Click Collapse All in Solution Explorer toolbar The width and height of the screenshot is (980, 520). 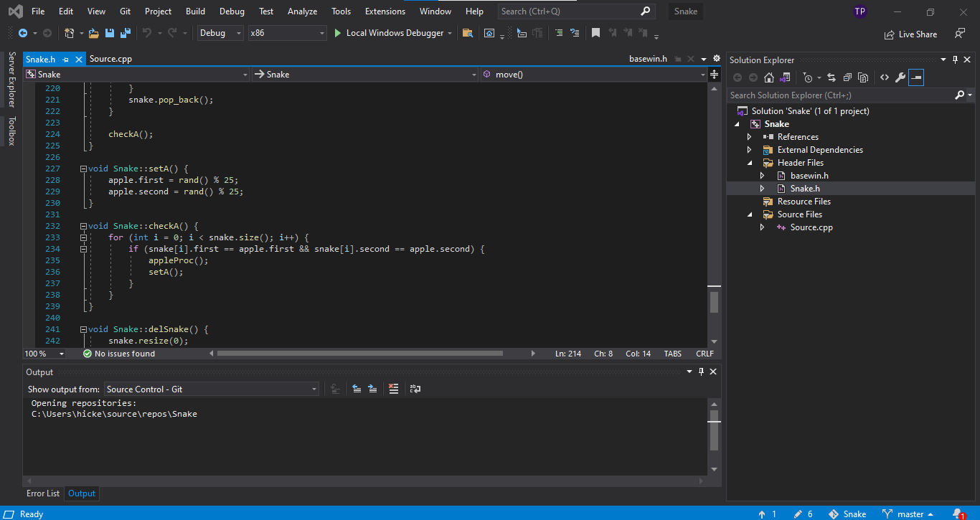(847, 77)
